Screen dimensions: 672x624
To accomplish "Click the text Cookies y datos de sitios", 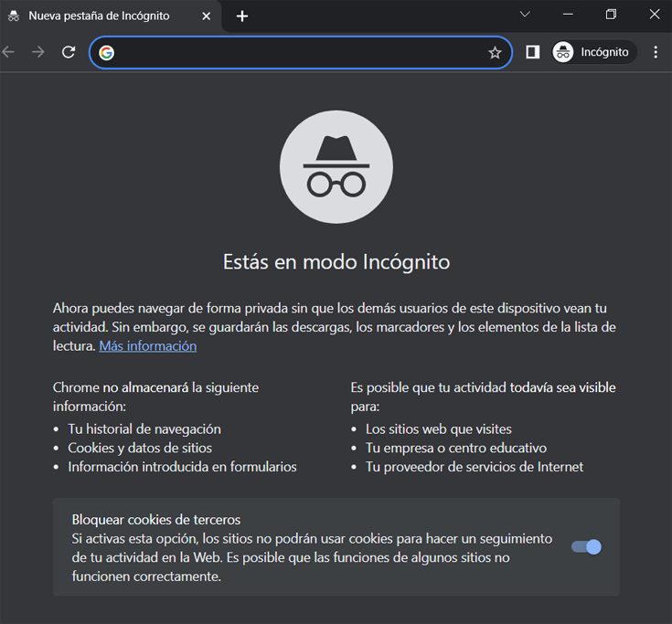I will pyautogui.click(x=140, y=448).
